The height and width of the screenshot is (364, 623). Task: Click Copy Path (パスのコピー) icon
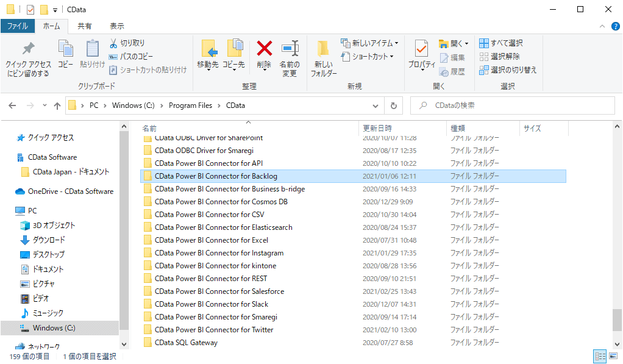(x=113, y=57)
